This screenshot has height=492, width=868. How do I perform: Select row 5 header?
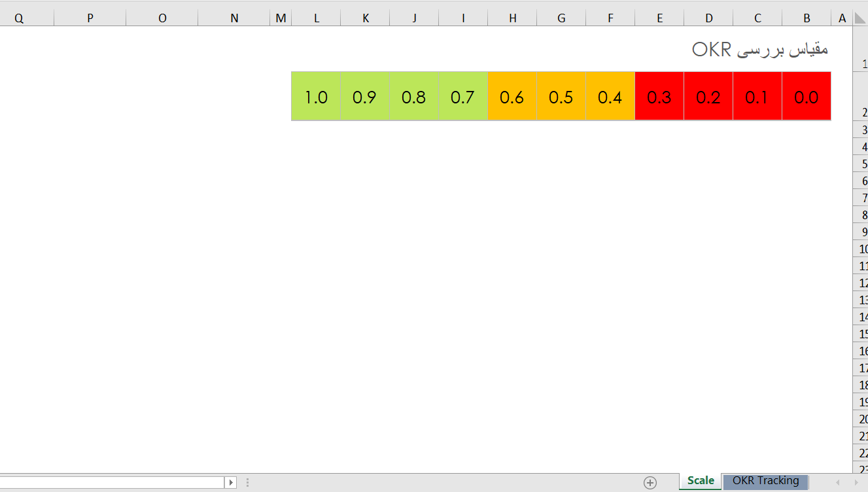point(861,164)
